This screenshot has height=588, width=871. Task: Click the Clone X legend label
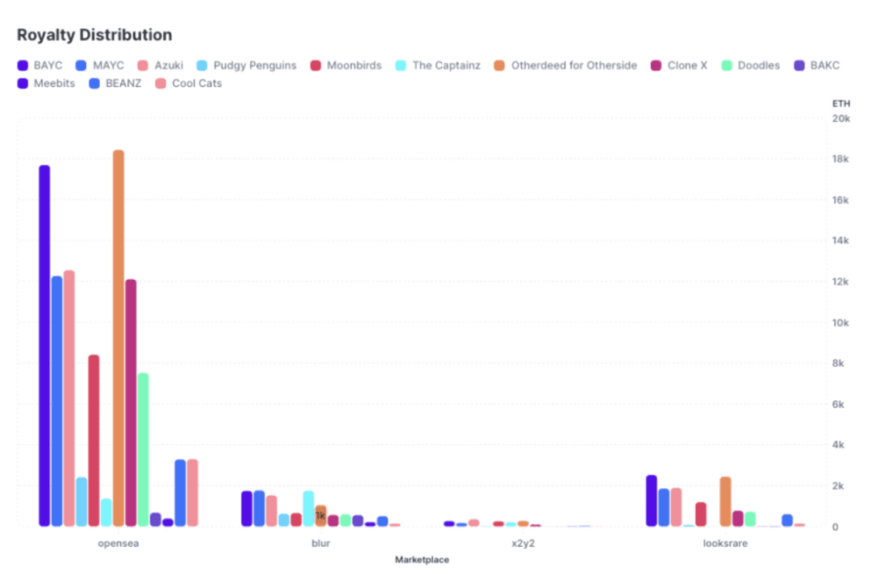coord(687,65)
